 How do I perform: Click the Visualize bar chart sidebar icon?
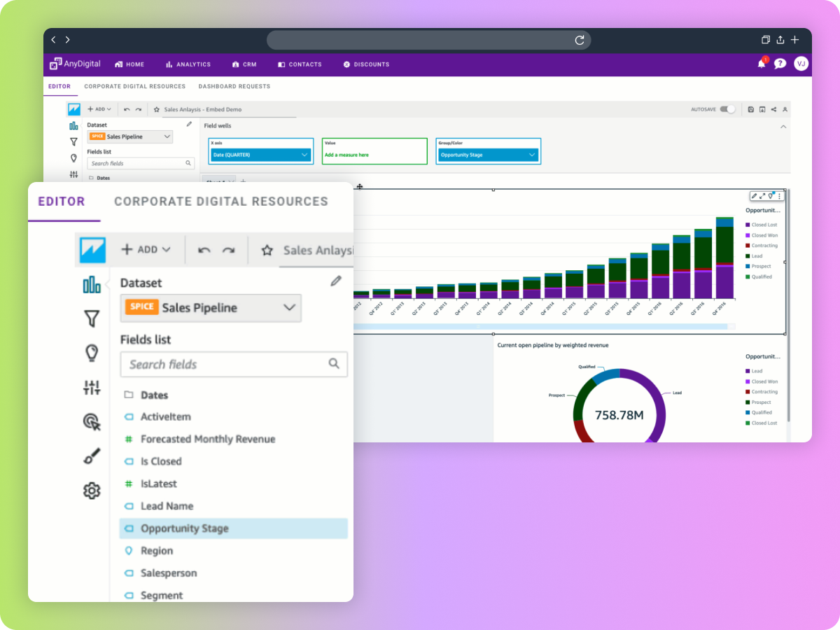92,285
